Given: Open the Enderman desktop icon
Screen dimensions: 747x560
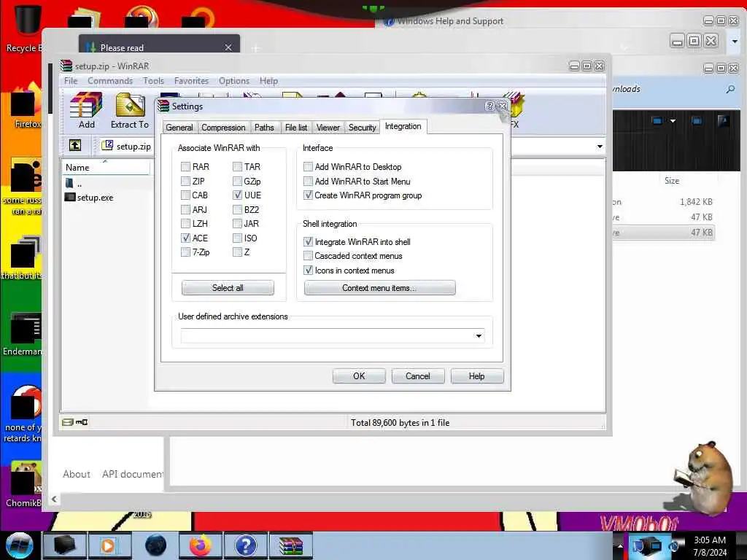Looking at the screenshot, I should [24, 333].
